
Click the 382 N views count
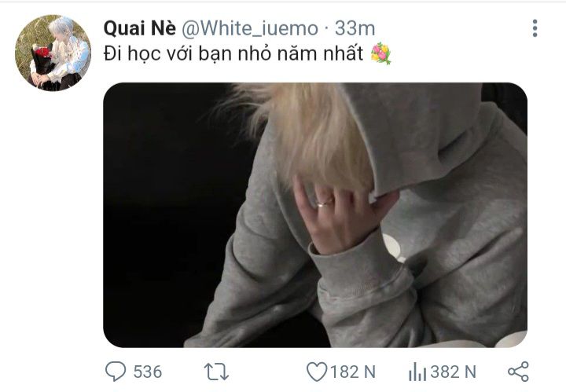pos(454,372)
